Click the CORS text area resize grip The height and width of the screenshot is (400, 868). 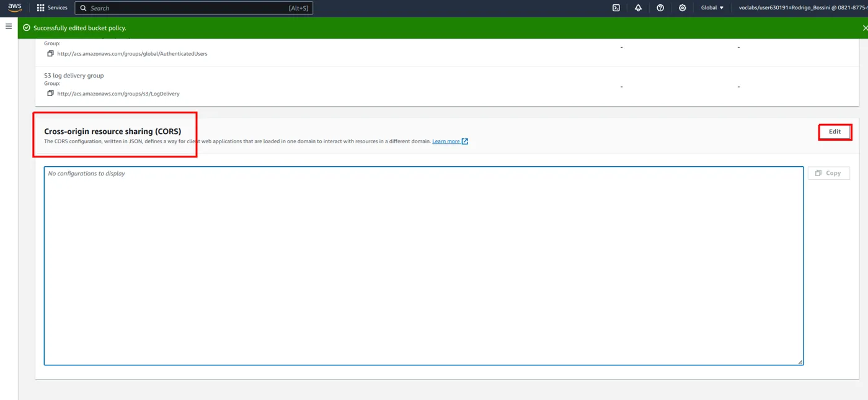click(x=800, y=362)
